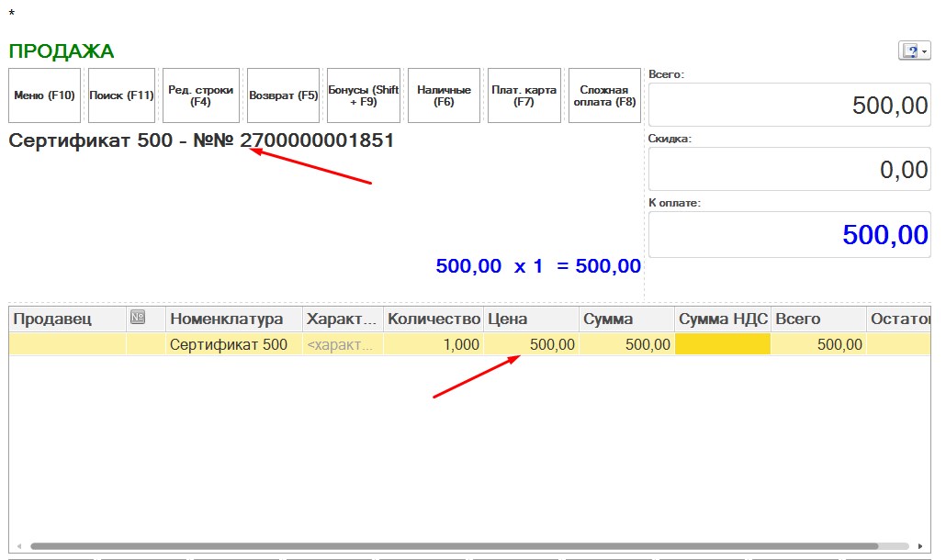The image size is (946, 560).
Task: Click the horizontal scrollbar thumb
Action: coord(454,546)
